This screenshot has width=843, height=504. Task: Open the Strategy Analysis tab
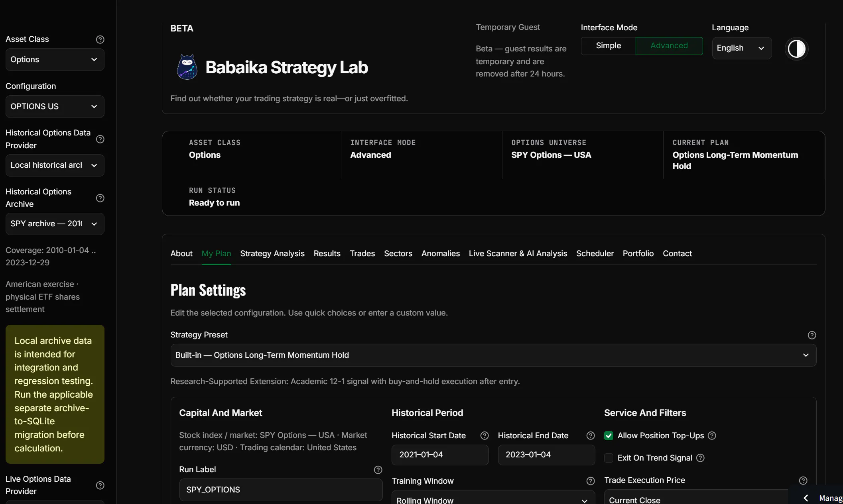[272, 254]
